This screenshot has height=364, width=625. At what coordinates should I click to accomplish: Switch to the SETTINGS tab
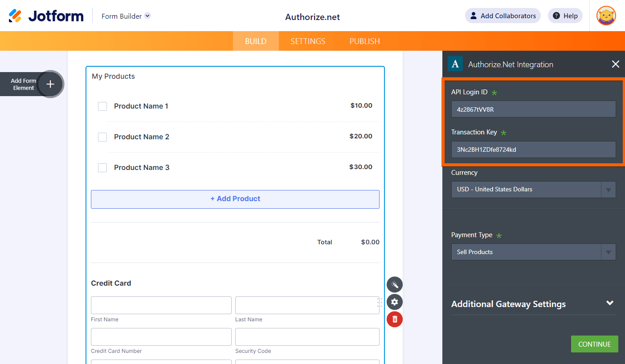[308, 41]
